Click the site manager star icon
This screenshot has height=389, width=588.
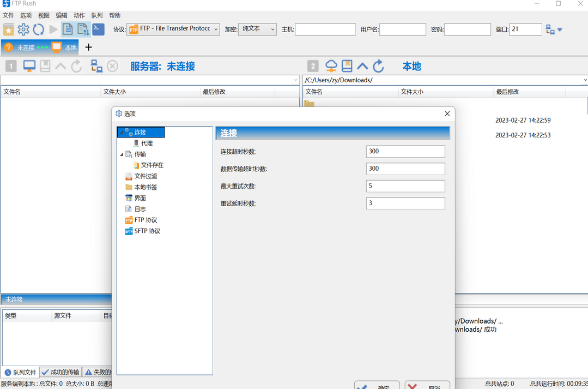tap(9, 29)
